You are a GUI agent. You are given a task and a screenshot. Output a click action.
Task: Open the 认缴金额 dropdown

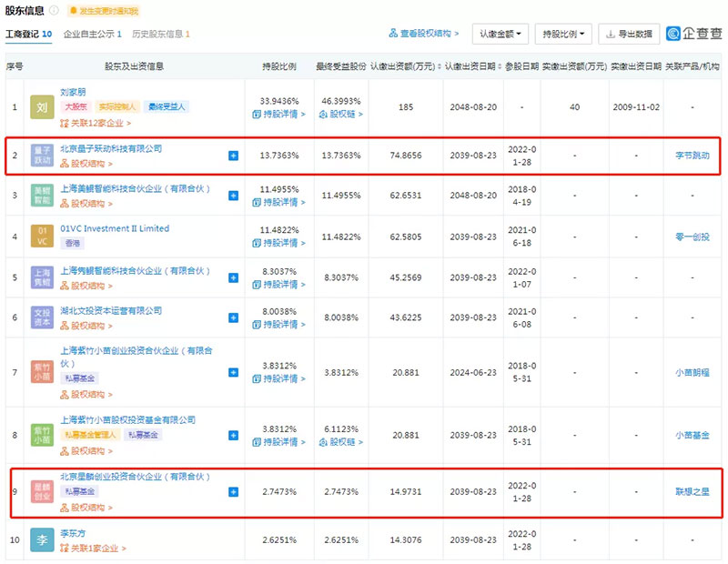[500, 34]
